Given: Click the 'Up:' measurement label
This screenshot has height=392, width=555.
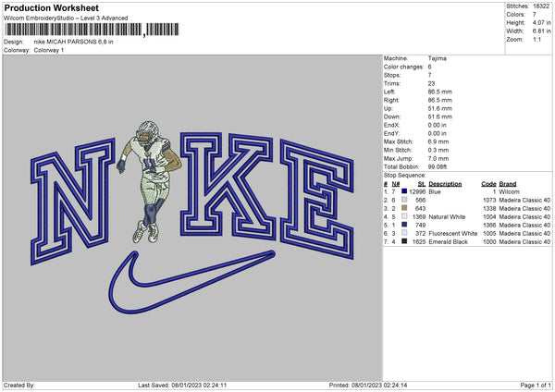Looking at the screenshot, I should point(388,108).
